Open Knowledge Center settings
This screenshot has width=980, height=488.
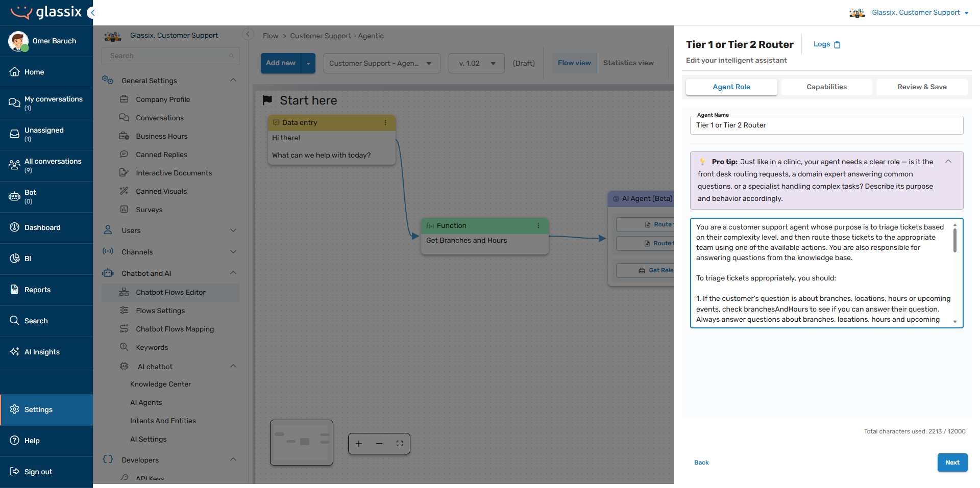click(160, 384)
